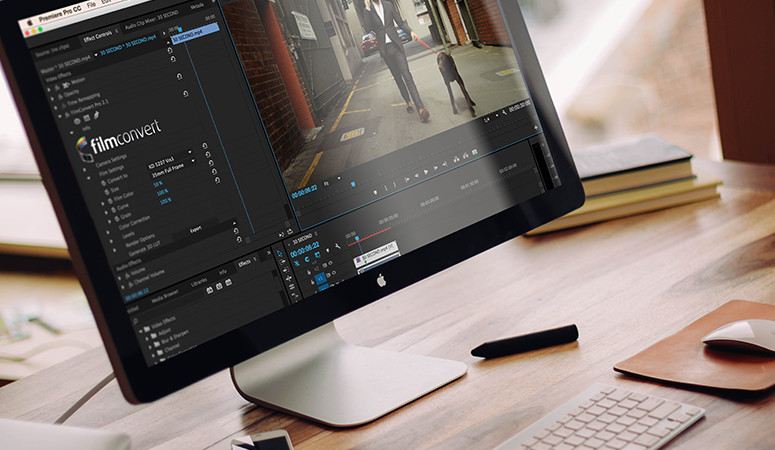Viewport: 775px width, 450px height.
Task: Create 4-point polygon mask for FilmConvert
Action: click(86, 118)
